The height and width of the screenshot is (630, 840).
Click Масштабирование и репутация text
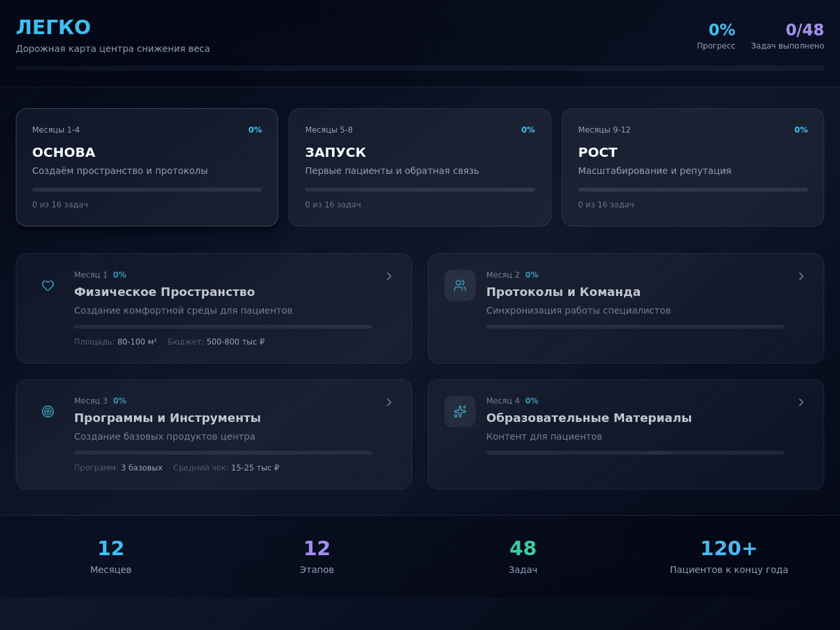click(654, 171)
